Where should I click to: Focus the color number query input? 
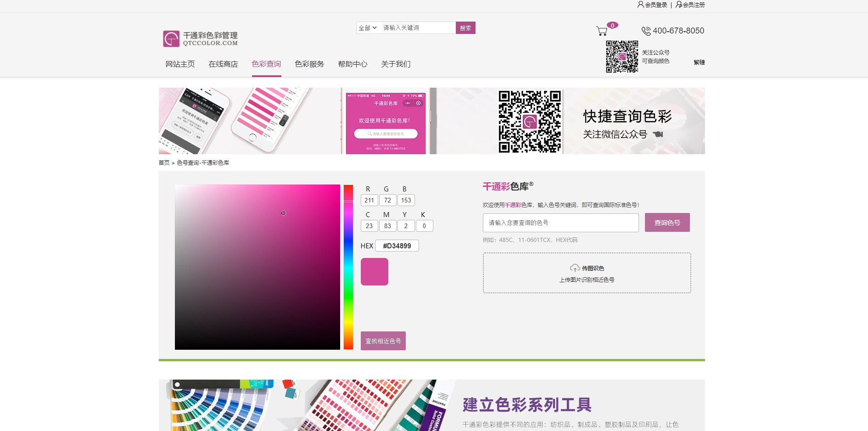[560, 223]
